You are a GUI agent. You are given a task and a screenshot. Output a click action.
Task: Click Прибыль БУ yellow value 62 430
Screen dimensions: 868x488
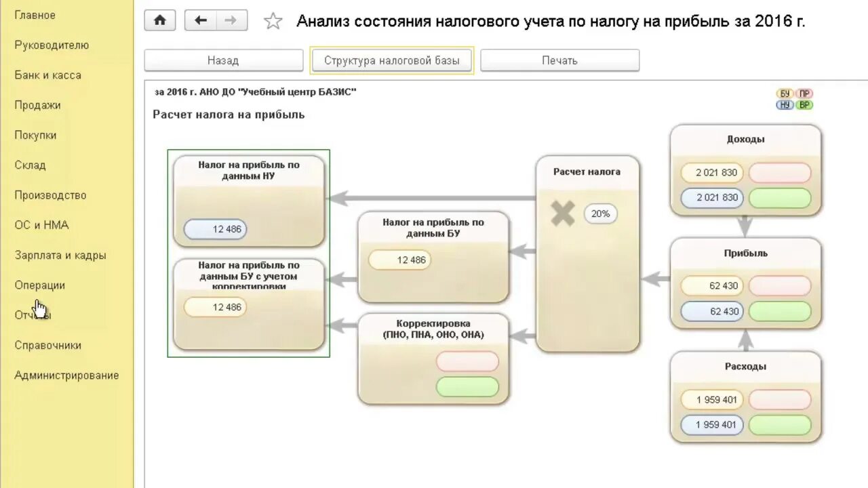(x=712, y=286)
